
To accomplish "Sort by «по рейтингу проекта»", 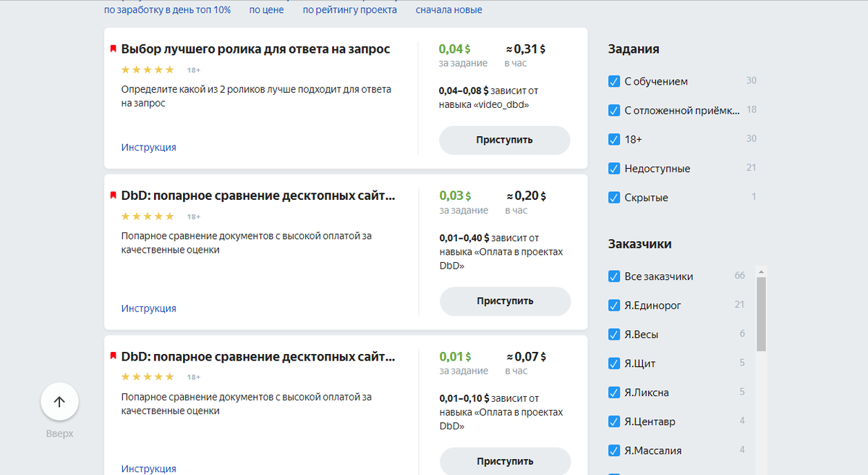I will pyautogui.click(x=350, y=10).
